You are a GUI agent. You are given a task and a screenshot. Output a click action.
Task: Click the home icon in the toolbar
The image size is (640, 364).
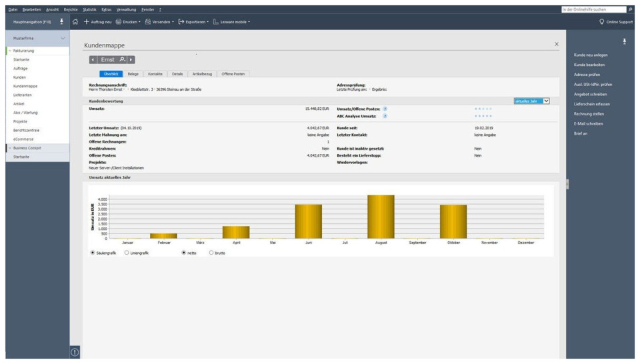(75, 22)
